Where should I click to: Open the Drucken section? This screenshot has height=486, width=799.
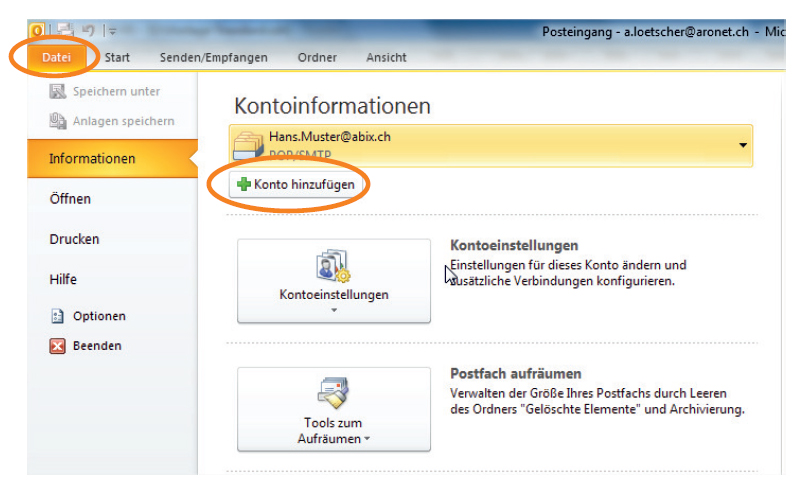pos(74,240)
